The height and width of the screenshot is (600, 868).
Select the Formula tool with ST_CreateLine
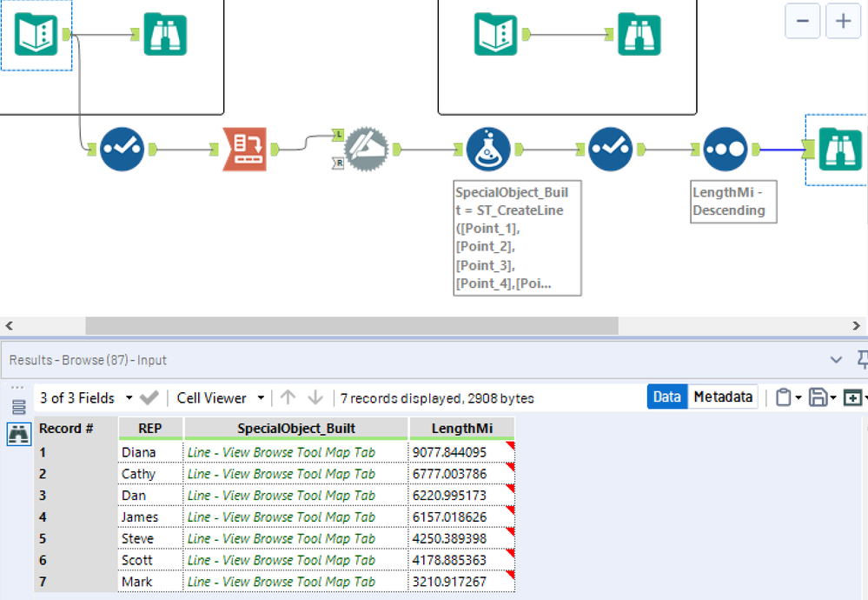click(x=488, y=149)
